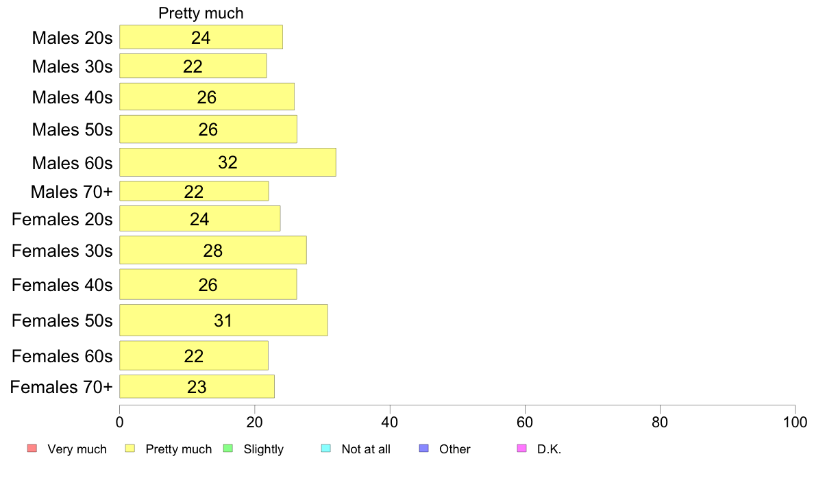Click the Pretty much column title

coord(201,13)
